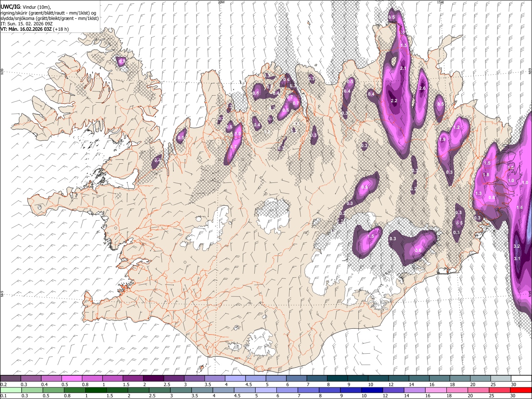The width and height of the screenshot is (532, 399).
Task: Click the white 30+ snow legend swatch
Action: (x=522, y=379)
